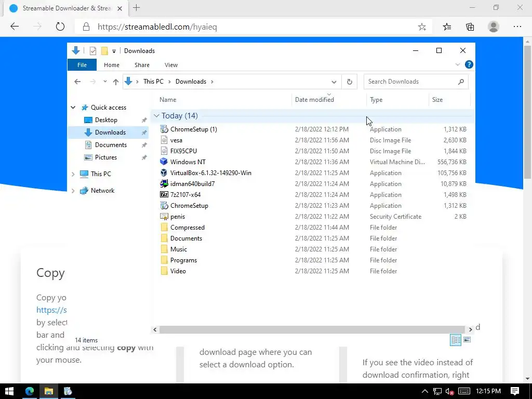Click the Programs folder icon
Image resolution: width=532 pixels, height=399 pixels.
click(164, 260)
